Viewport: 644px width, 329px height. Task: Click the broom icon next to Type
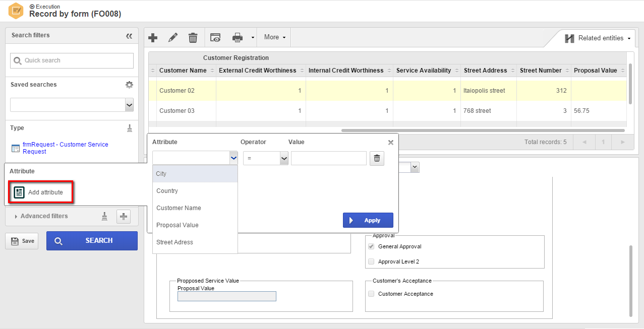click(x=130, y=128)
